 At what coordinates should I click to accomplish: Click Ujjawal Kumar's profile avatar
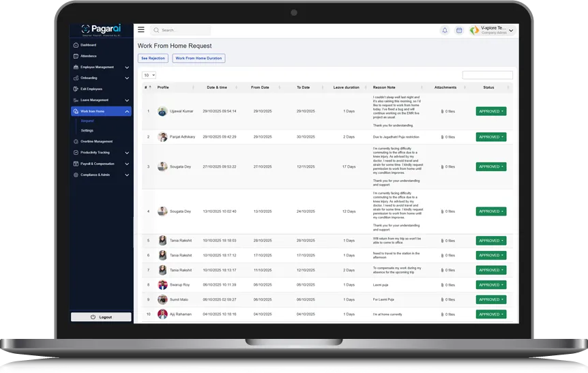162,111
